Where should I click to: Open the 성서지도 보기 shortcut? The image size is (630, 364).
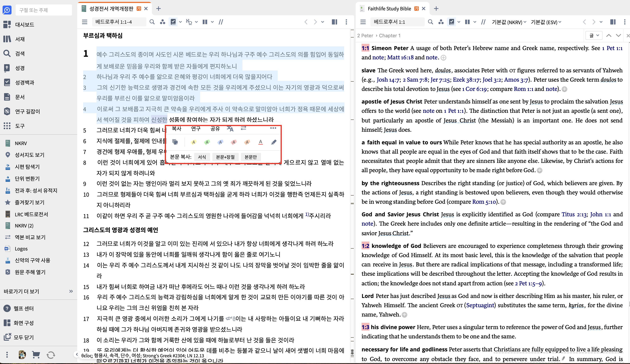(x=25, y=155)
